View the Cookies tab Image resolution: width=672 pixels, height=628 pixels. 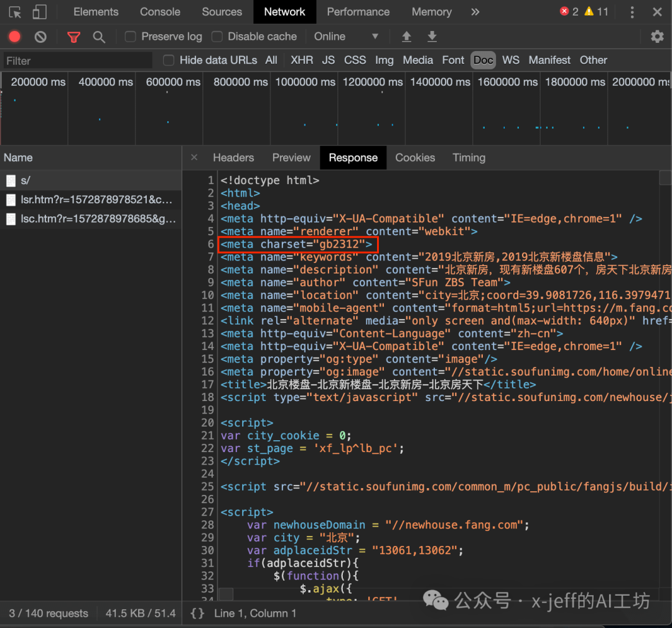pyautogui.click(x=415, y=158)
